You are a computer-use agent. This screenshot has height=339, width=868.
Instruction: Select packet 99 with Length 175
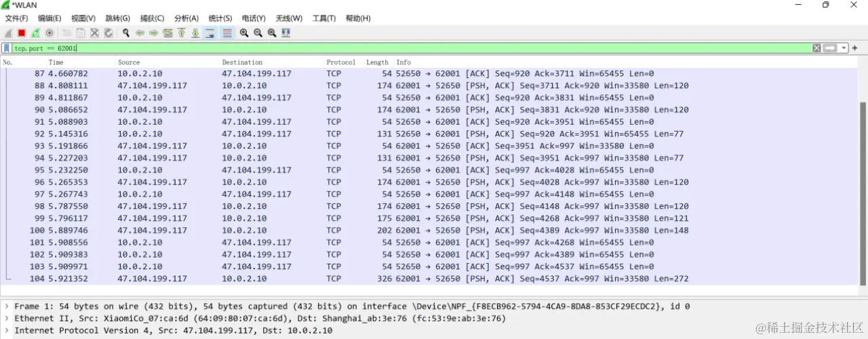point(429,218)
